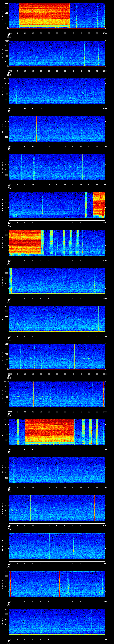This screenshot has height=644, width=114.
Task: Click the spectrogram panel starting at 1:26:00
Action: (57, 394)
